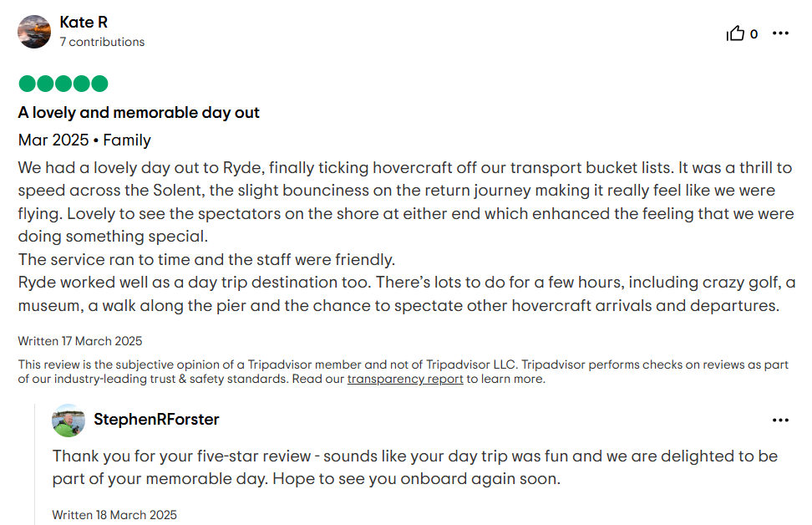Click the Tripadvisor disclaimer paragraph
Image resolution: width=812 pixels, height=525 pixels.
click(403, 371)
